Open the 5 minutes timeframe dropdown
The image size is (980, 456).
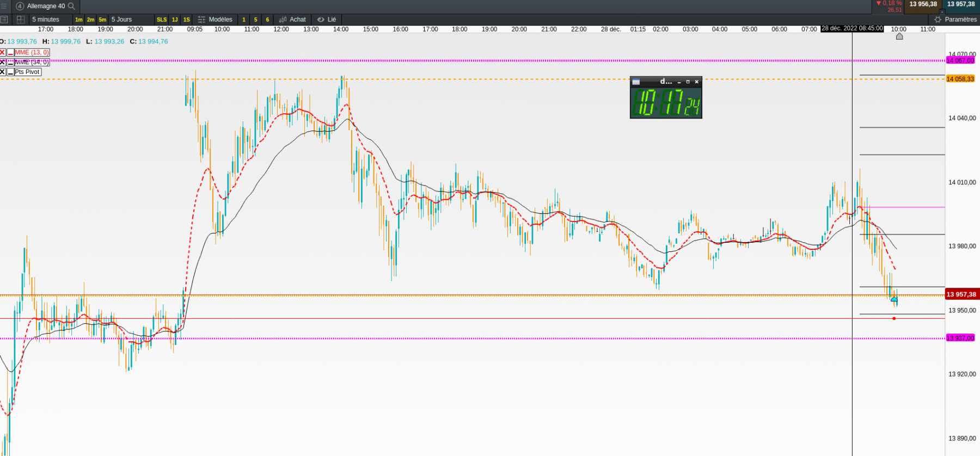point(50,20)
